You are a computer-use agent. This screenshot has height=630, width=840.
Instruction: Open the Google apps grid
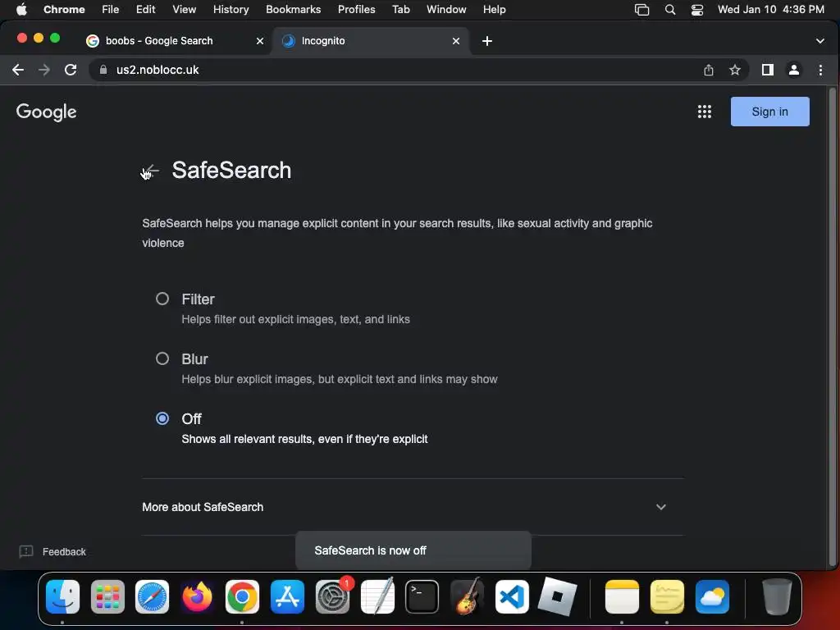pyautogui.click(x=705, y=112)
